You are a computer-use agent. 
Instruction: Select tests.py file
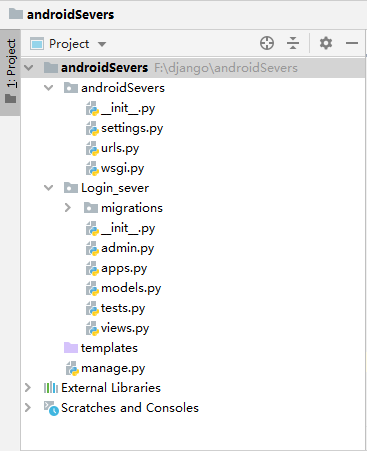[x=123, y=308]
